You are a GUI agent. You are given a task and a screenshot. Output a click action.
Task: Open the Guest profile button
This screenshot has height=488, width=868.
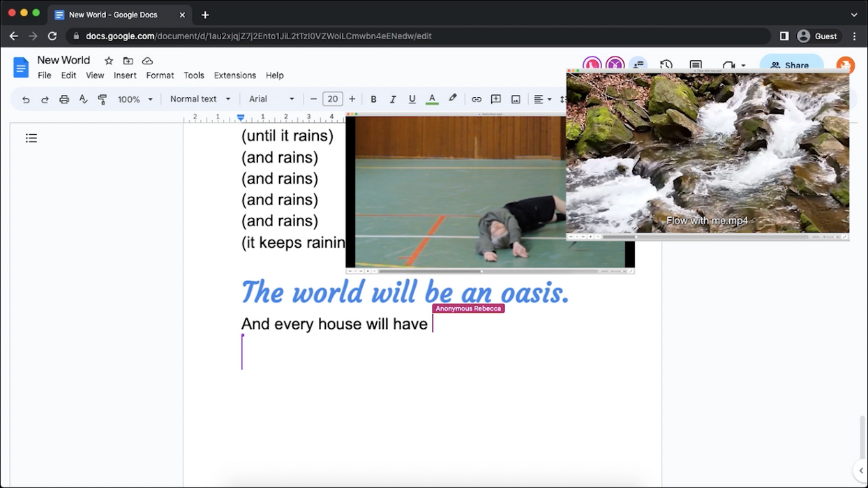click(x=817, y=36)
